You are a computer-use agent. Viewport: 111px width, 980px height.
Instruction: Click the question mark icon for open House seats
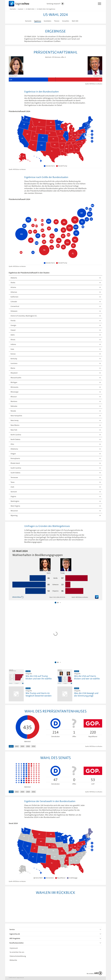[x=74, y=723]
